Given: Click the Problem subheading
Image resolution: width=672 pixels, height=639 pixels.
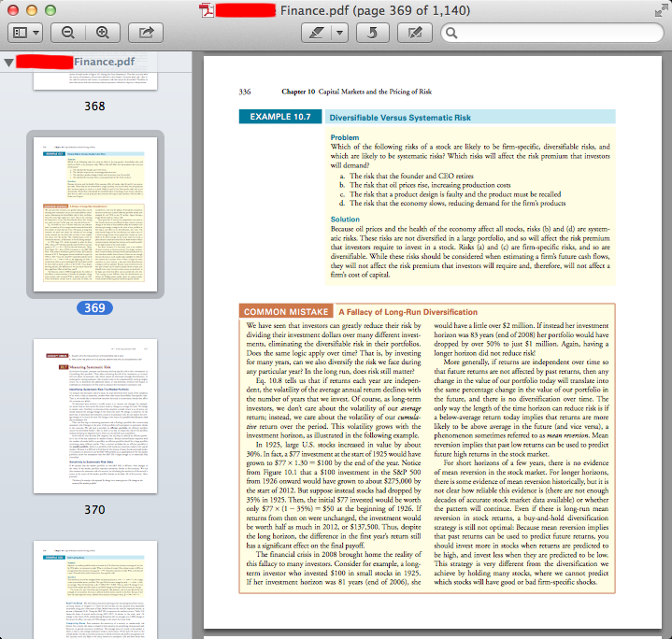Looking at the screenshot, I should (x=345, y=137).
